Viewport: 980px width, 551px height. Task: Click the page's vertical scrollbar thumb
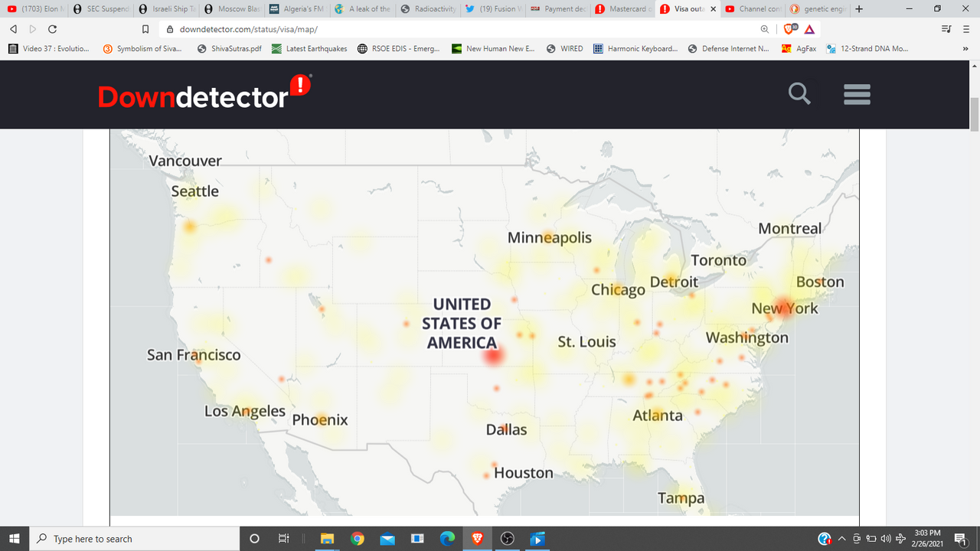click(974, 115)
